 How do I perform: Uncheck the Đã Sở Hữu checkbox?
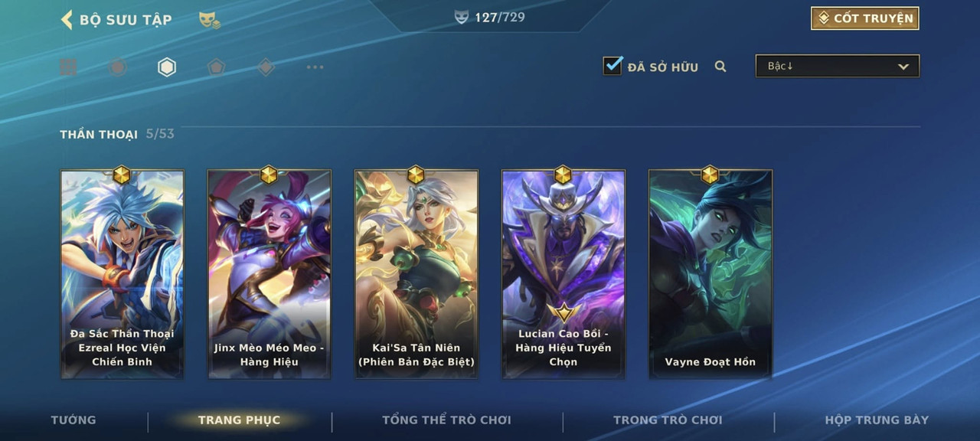612,65
